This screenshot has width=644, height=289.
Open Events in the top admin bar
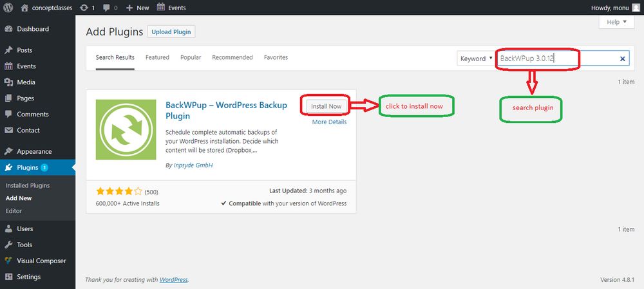point(171,7)
